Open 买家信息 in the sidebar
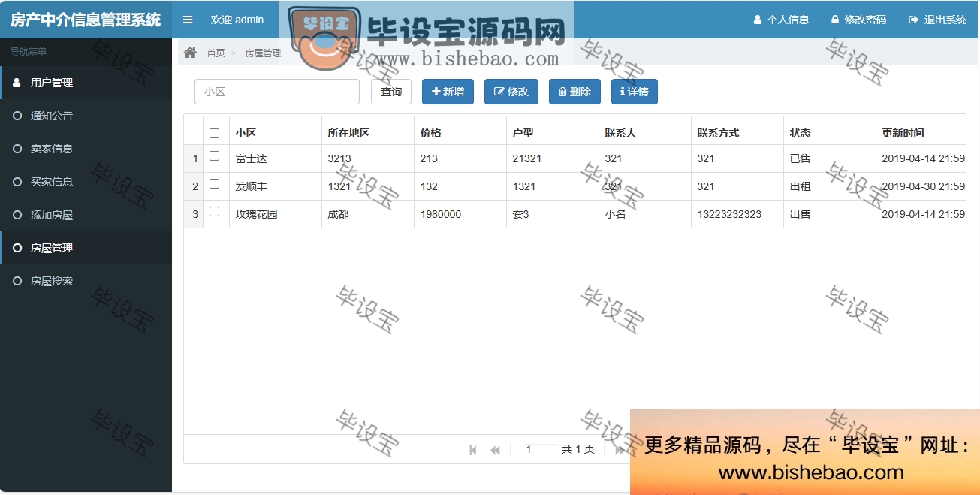 86,182
